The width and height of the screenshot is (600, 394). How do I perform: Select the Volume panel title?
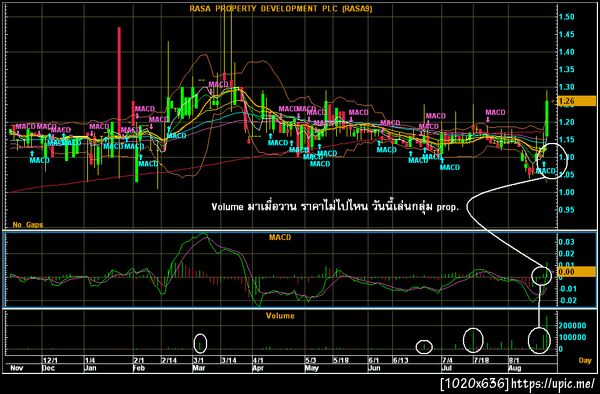280,316
